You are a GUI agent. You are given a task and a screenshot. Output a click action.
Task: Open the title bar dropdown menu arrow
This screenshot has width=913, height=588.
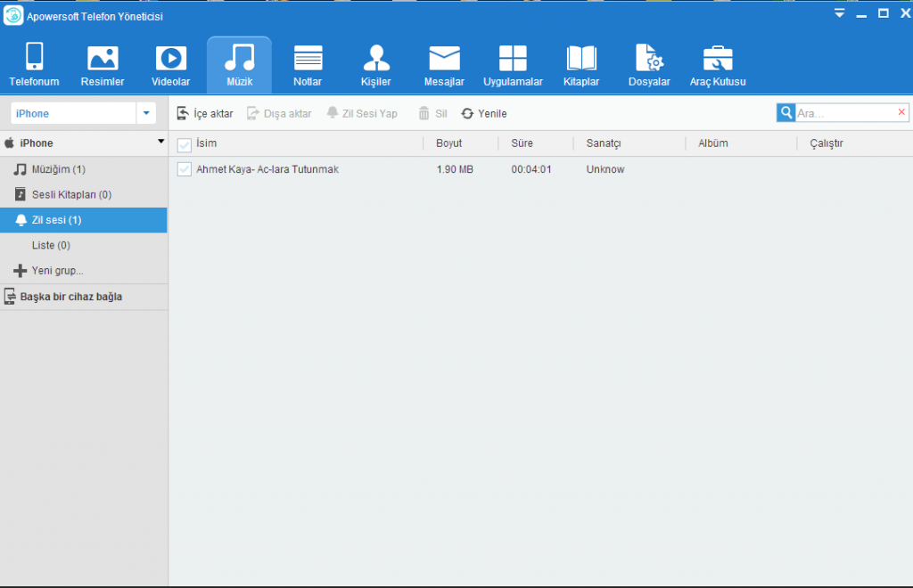(839, 13)
